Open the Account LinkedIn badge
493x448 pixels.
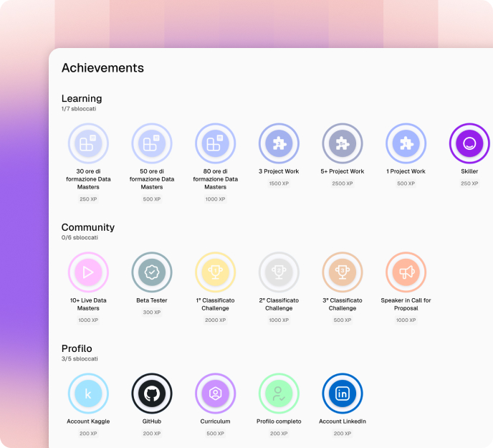pos(343,394)
